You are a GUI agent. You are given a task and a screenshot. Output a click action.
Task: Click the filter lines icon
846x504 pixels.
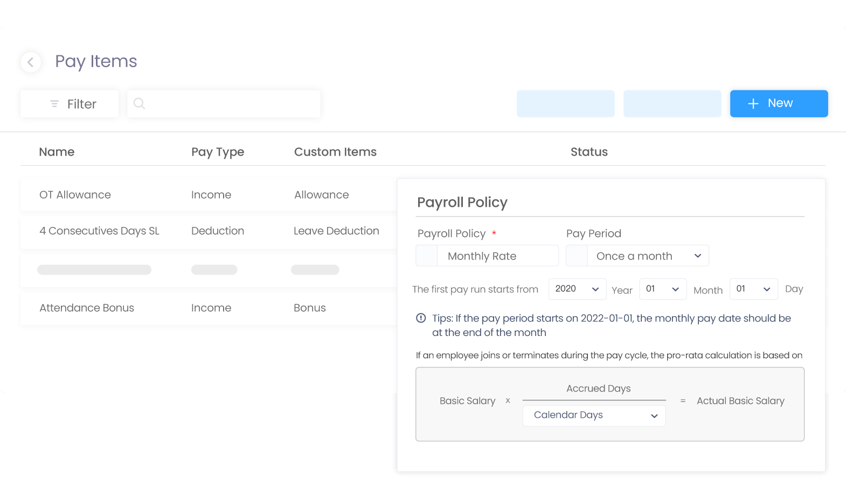(x=54, y=104)
